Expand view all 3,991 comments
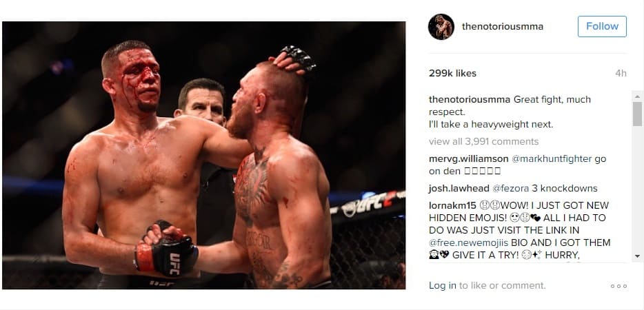This screenshot has height=310, width=644. tap(483, 142)
